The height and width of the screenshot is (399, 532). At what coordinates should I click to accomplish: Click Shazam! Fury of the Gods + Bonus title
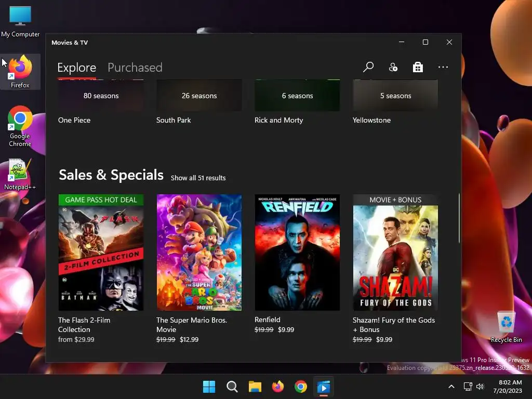coord(394,325)
